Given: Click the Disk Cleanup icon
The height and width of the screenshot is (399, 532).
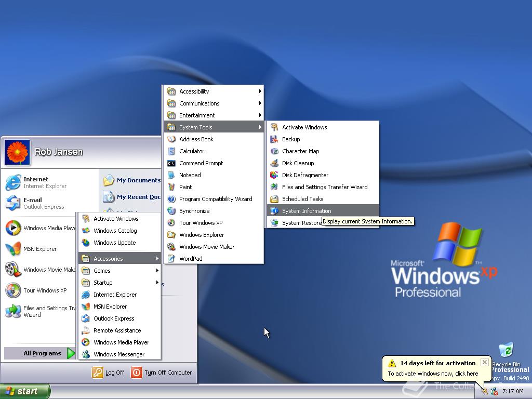Looking at the screenshot, I should (274, 163).
